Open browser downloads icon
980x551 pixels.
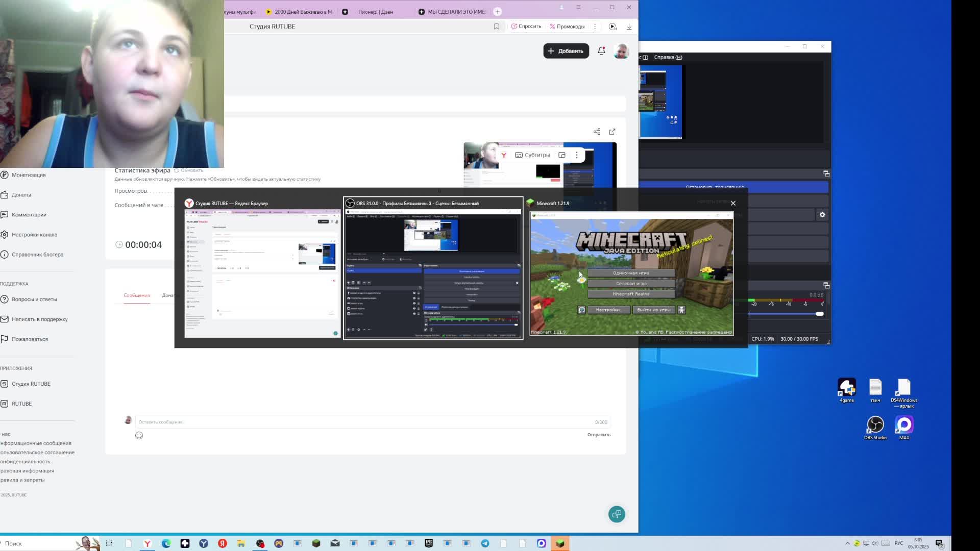point(629,27)
